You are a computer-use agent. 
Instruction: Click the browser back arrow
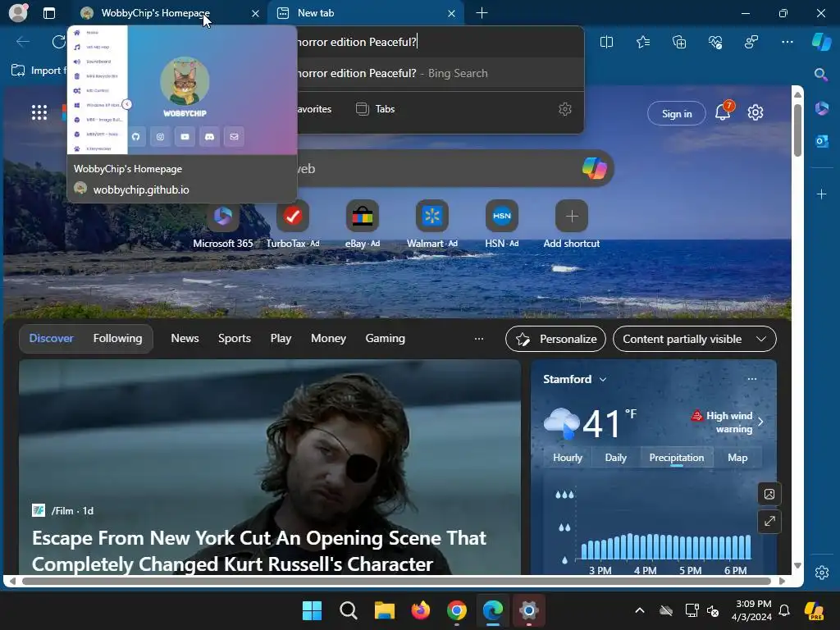[23, 42]
